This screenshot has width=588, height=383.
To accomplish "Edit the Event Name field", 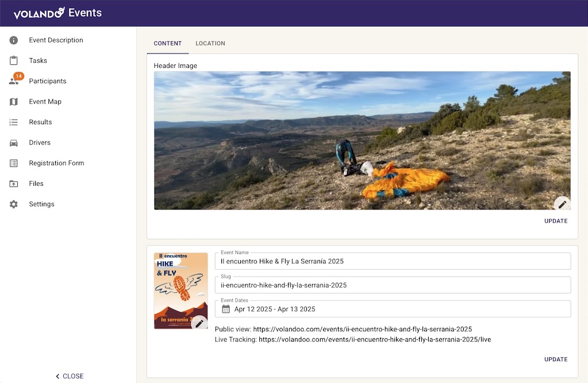I will tap(393, 261).
